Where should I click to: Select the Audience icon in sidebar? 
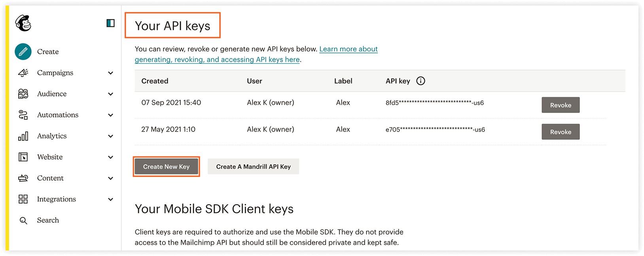[x=23, y=94]
